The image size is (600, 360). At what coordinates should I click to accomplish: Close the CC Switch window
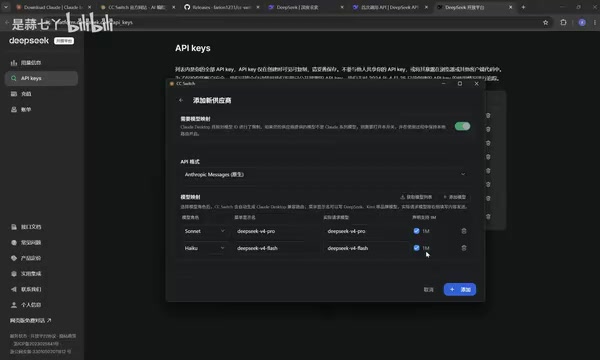476,83
